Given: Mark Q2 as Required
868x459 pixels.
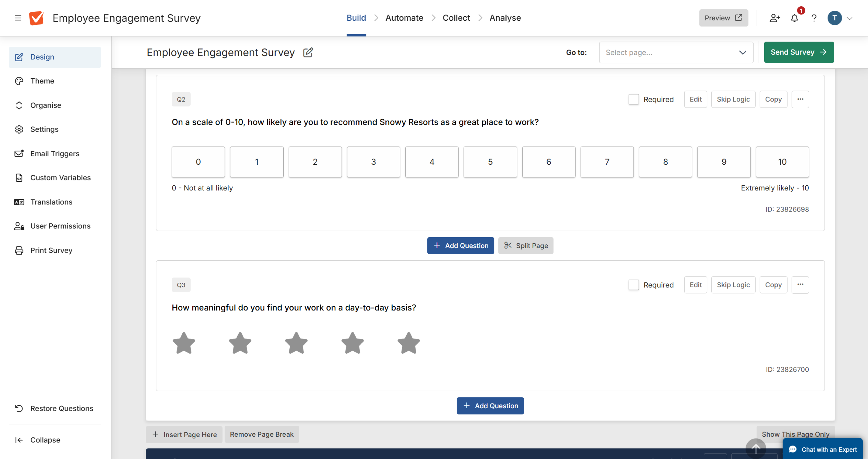Looking at the screenshot, I should point(633,99).
